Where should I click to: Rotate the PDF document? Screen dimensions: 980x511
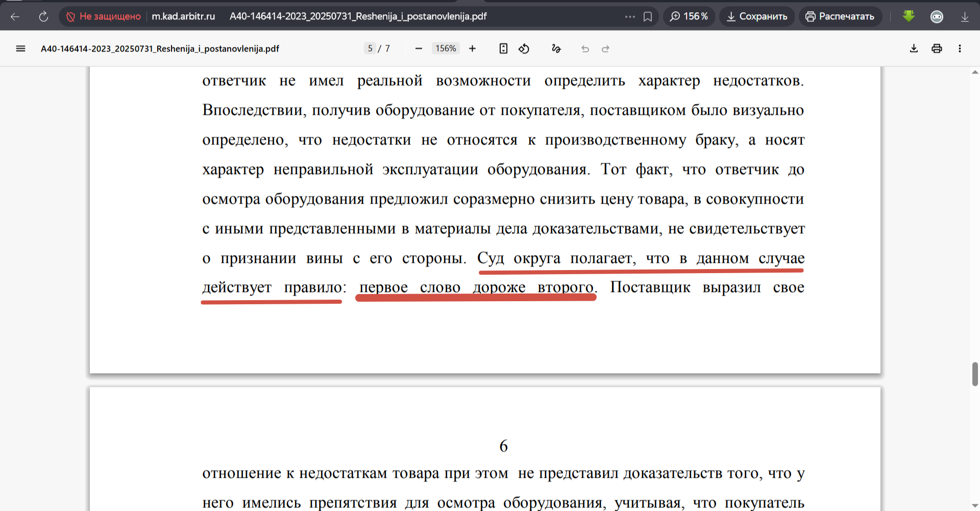point(524,48)
